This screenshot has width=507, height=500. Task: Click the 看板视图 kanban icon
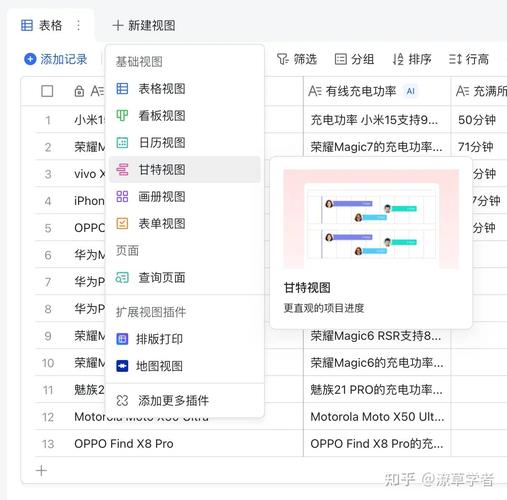[122, 116]
